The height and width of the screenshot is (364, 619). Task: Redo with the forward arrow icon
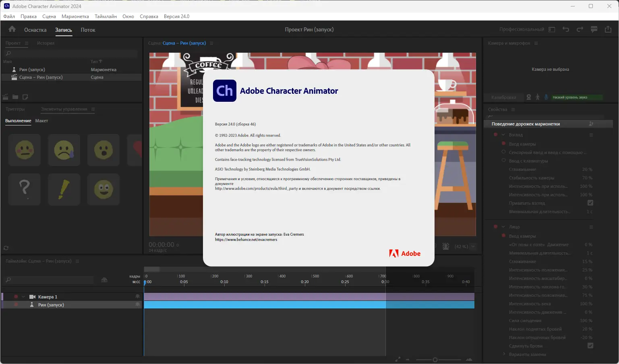coord(580,29)
